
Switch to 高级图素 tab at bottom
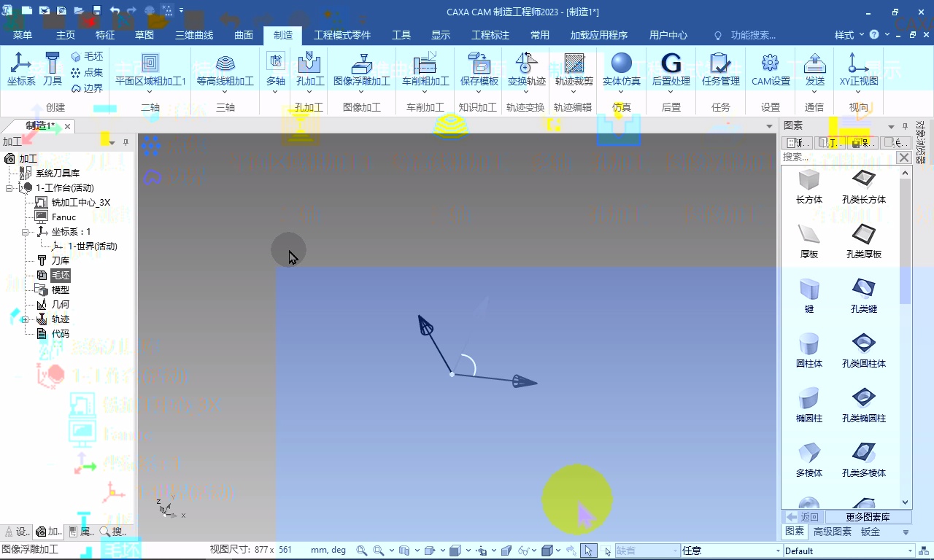pos(832,532)
